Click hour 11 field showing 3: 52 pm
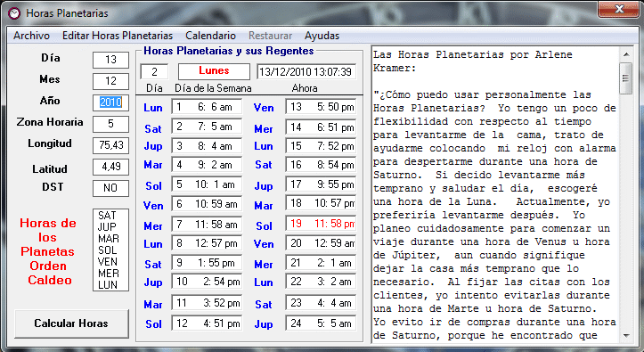The width and height of the screenshot is (644, 352). click(x=207, y=303)
